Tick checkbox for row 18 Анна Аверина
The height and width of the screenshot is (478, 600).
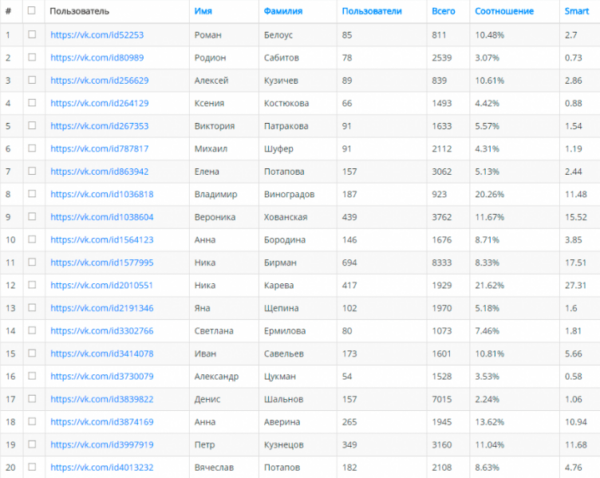point(32,421)
